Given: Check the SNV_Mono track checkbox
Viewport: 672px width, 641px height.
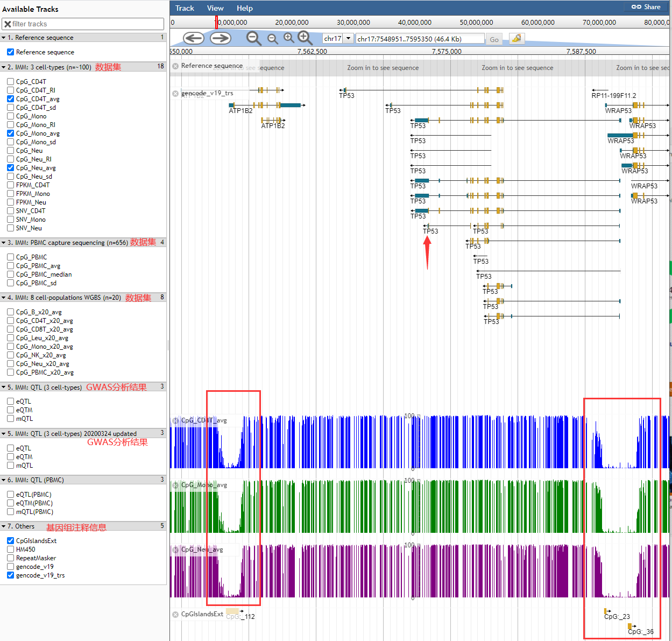Looking at the screenshot, I should (10, 220).
